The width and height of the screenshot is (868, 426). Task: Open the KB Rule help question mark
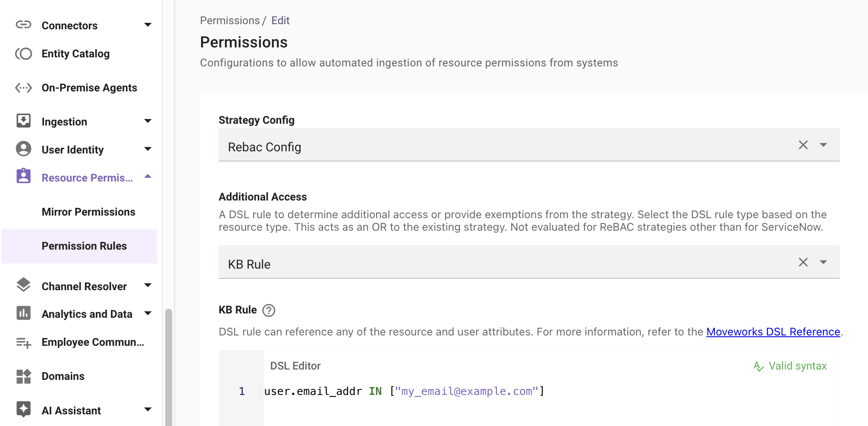269,310
